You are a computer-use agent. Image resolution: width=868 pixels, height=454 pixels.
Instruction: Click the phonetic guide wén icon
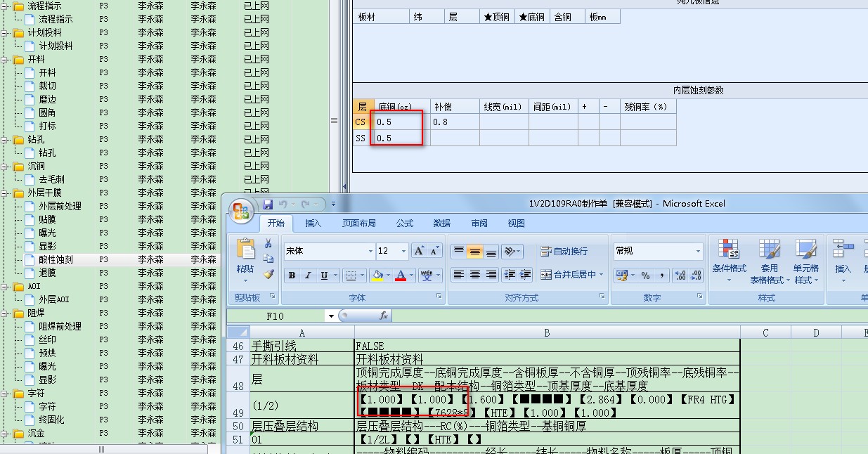click(x=427, y=275)
